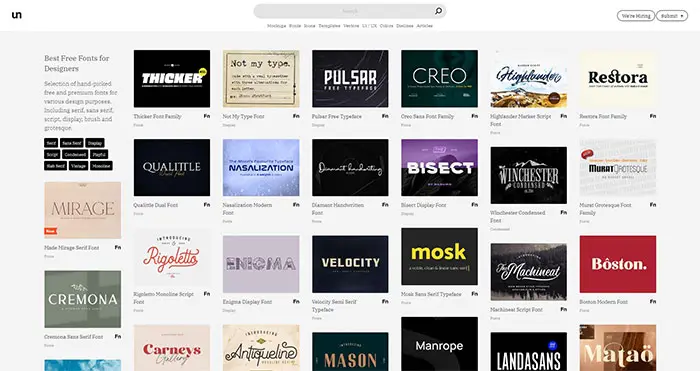The image size is (700, 371).
Task: Open the Boston red thumbnail
Action: [x=618, y=264]
